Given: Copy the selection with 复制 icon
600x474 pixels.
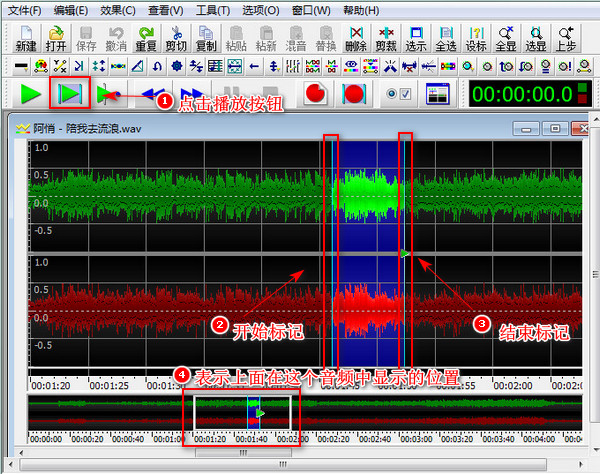Looking at the screenshot, I should tap(206, 38).
